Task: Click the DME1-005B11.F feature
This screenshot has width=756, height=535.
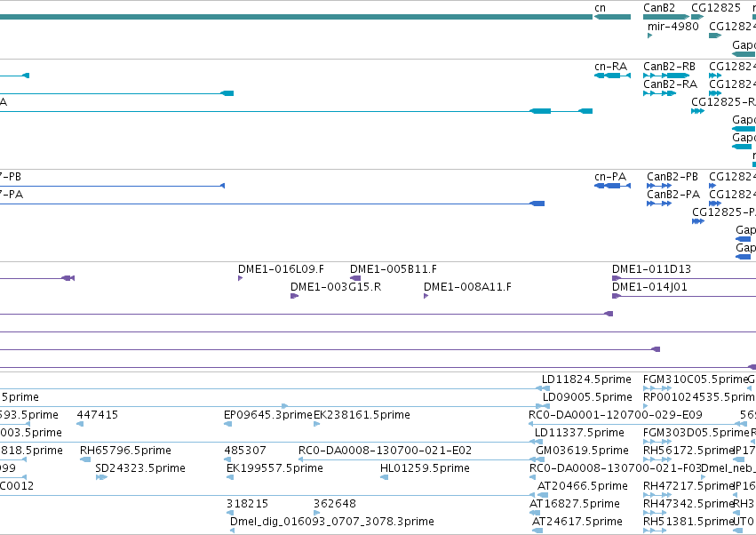Action: point(355,278)
